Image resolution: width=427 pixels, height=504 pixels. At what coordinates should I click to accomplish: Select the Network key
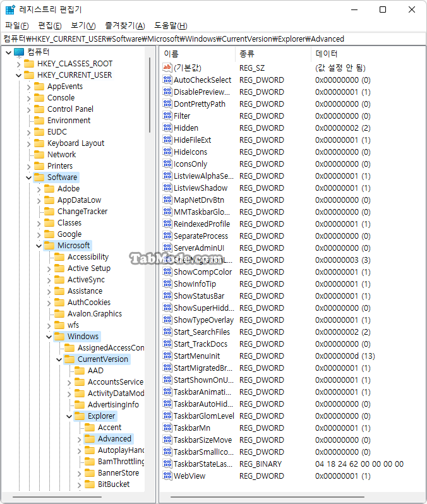coord(62,155)
